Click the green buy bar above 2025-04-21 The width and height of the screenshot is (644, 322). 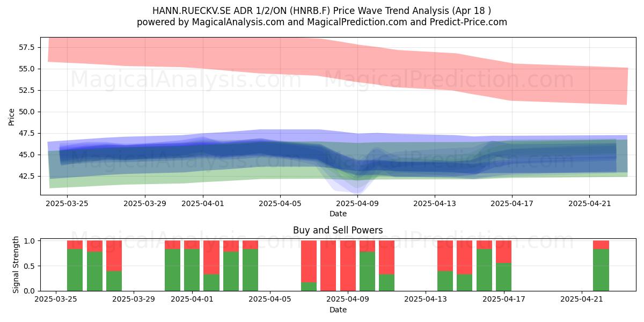point(601,270)
